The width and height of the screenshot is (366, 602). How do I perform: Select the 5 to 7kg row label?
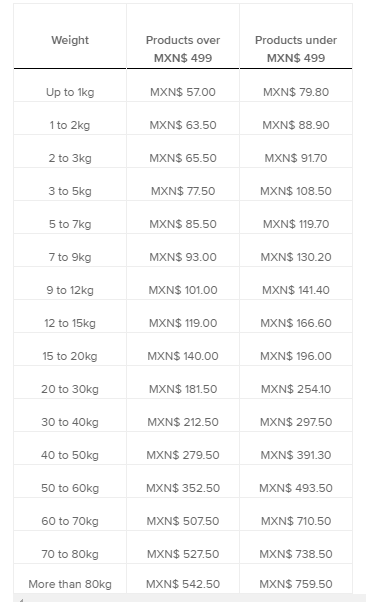[x=70, y=224]
